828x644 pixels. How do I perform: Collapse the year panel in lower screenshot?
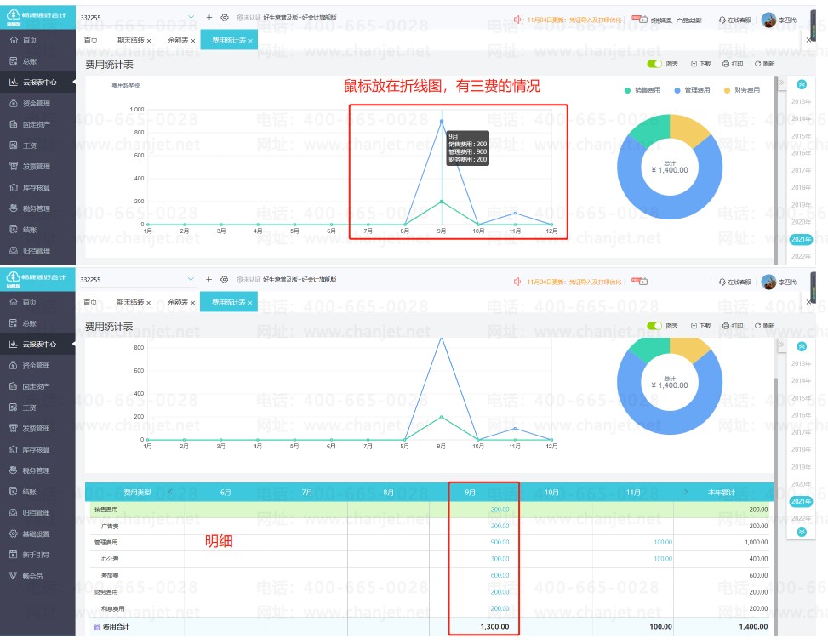pyautogui.click(x=782, y=345)
